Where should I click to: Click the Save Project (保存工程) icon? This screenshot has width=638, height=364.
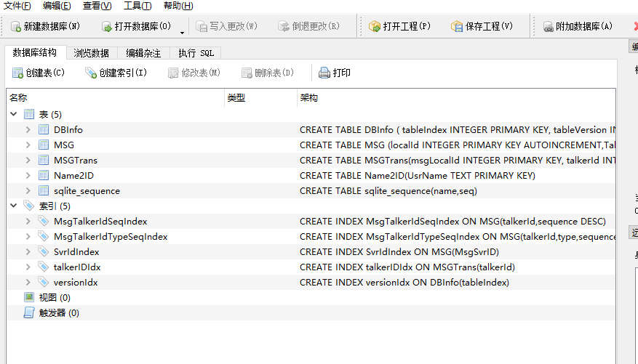(x=457, y=27)
